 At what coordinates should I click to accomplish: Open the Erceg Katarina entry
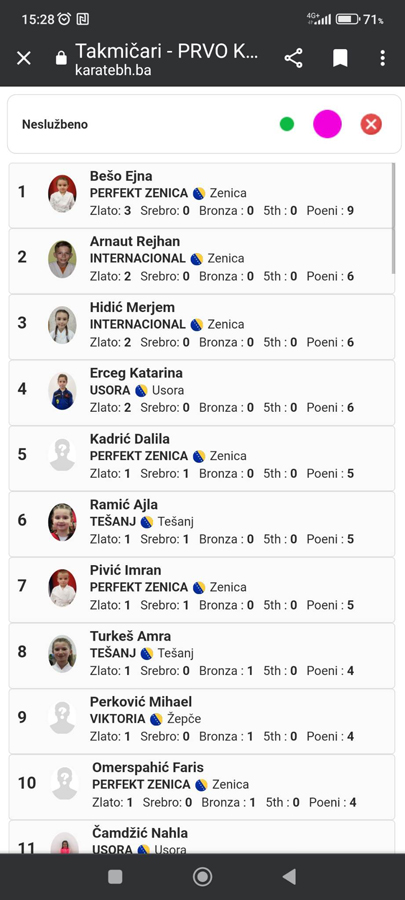(202, 393)
